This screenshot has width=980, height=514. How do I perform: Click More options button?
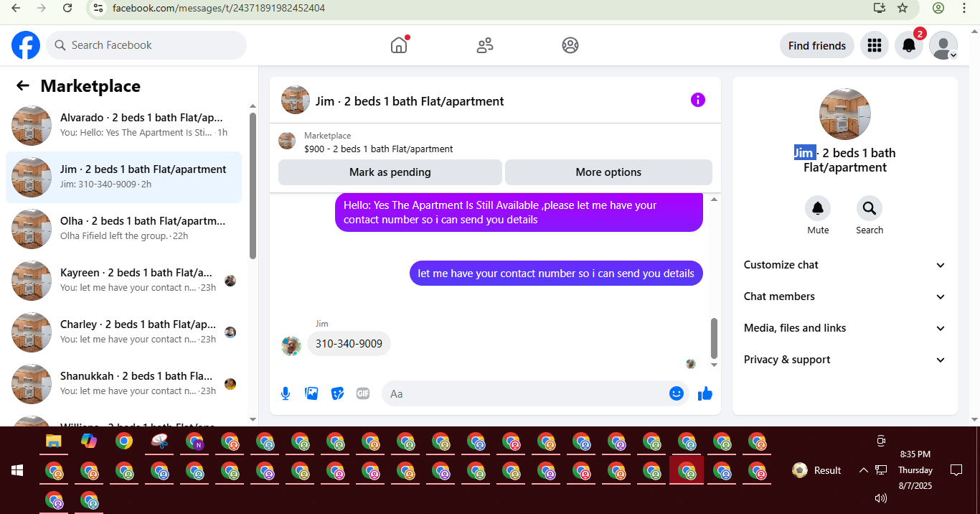(608, 172)
